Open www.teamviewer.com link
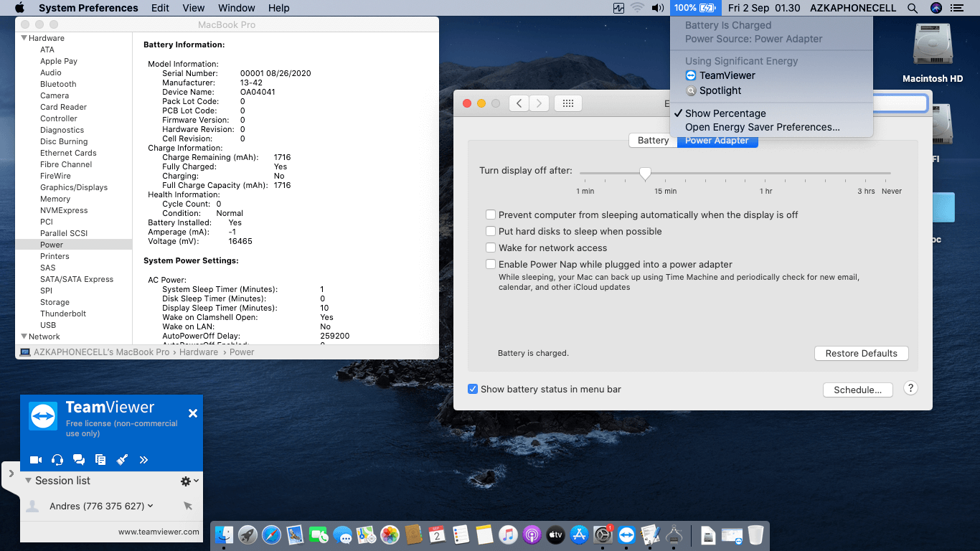This screenshot has height=551, width=980. [x=159, y=532]
